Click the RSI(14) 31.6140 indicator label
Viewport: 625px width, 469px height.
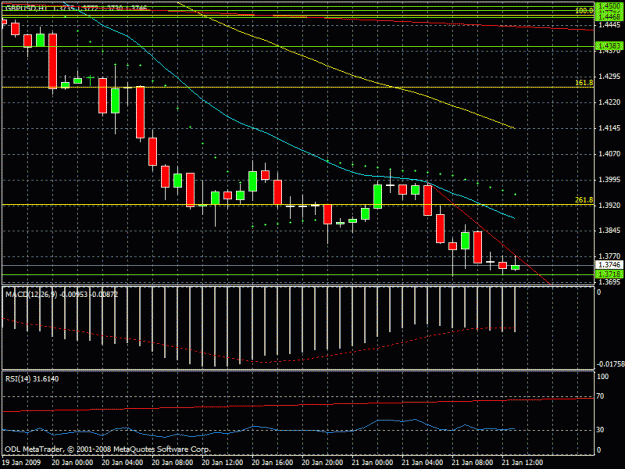[32, 379]
